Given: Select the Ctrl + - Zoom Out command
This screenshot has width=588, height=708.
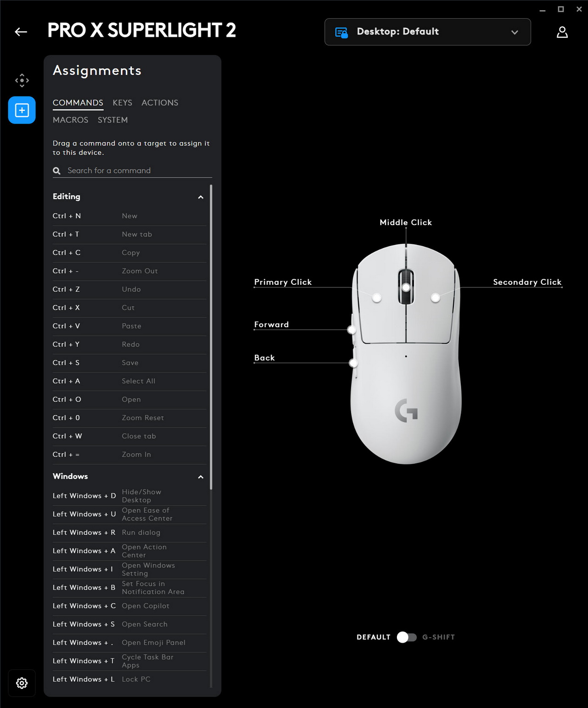Looking at the screenshot, I should 130,271.
